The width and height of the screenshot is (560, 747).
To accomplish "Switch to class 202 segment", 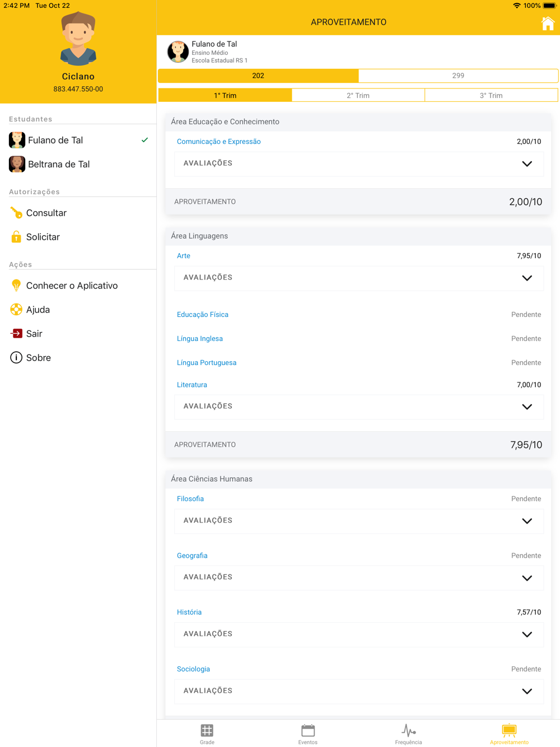I will click(258, 76).
